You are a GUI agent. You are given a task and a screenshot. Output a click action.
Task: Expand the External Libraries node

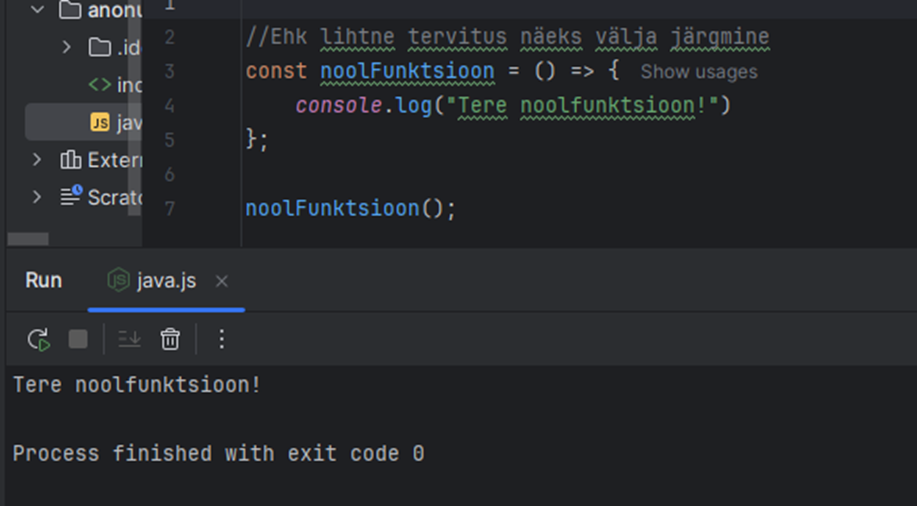[38, 160]
